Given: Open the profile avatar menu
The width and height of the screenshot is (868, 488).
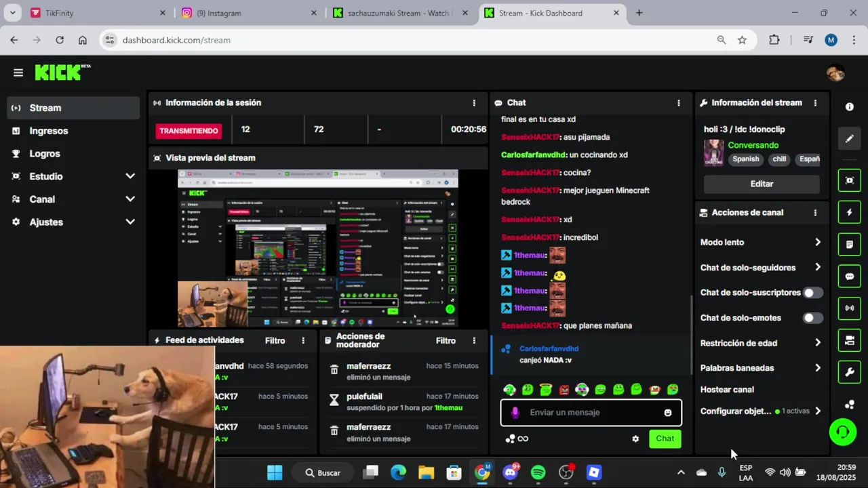Looking at the screenshot, I should 835,73.
